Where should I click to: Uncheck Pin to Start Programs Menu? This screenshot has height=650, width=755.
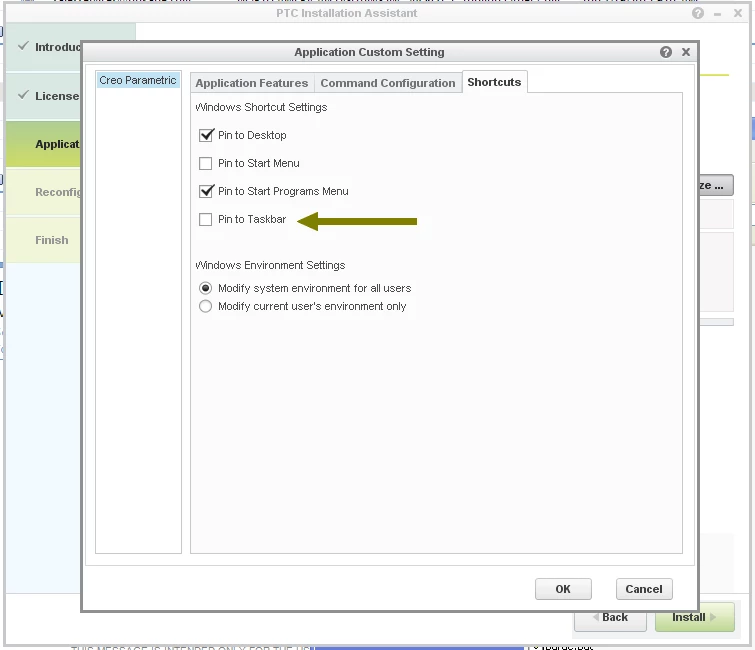[x=206, y=191]
